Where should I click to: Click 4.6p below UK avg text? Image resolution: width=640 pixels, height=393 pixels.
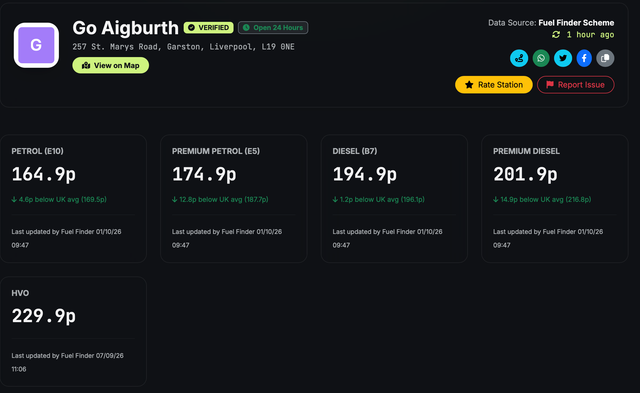tap(59, 200)
